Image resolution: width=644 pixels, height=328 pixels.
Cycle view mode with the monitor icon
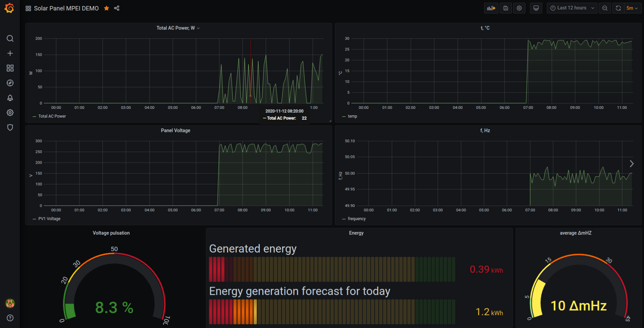pyautogui.click(x=536, y=8)
